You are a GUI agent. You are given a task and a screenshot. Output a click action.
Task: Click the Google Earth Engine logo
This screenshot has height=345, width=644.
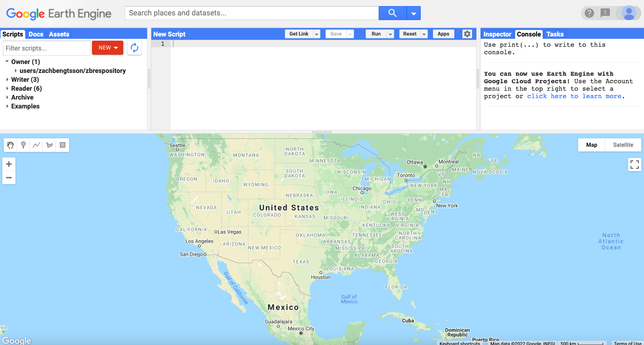pyautogui.click(x=59, y=14)
